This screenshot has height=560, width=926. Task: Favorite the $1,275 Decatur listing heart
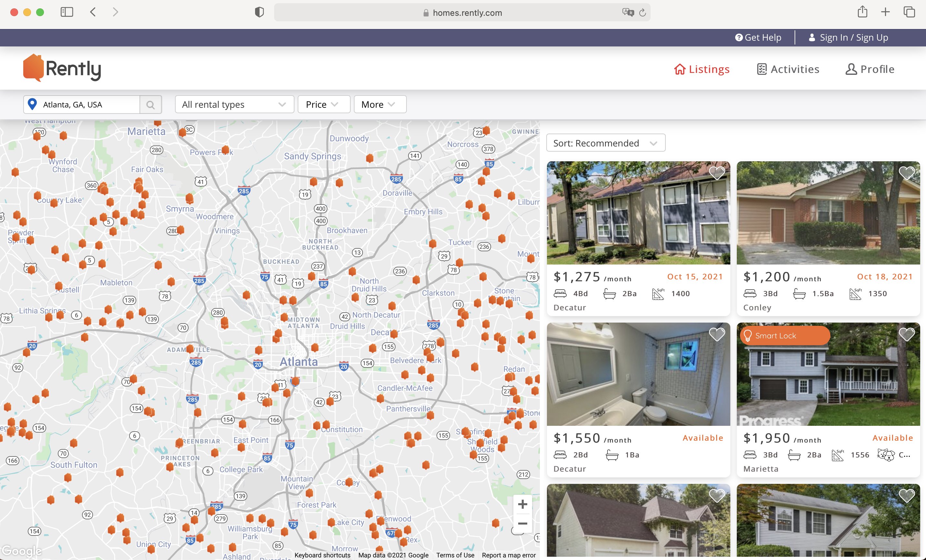click(716, 173)
